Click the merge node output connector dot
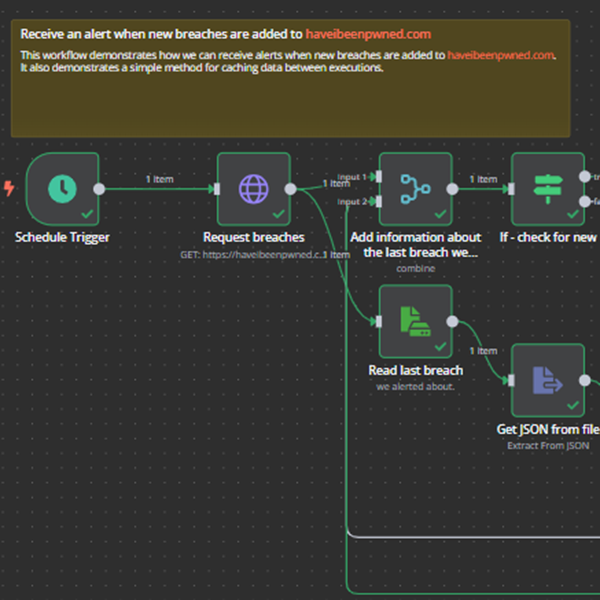Viewport: 600px width, 600px height. point(452,189)
